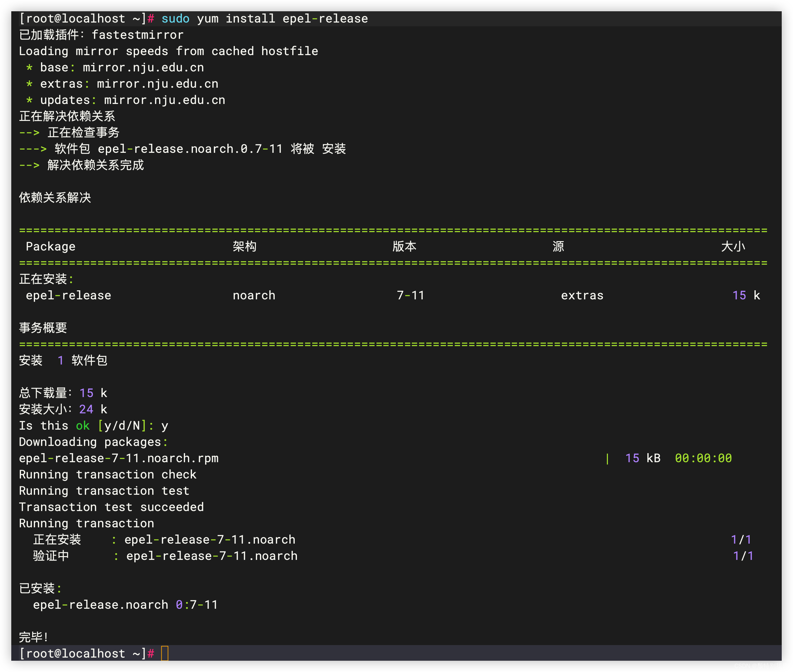Select the base mirror URL mirror.nju.edu.cn
Viewport: 793px width, 672px height.
[143, 67]
